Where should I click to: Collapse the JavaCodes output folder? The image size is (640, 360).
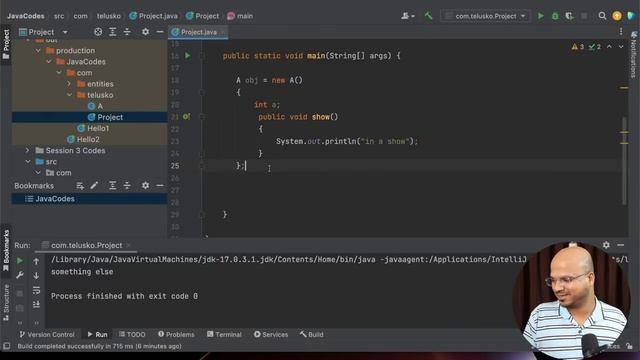49,62
